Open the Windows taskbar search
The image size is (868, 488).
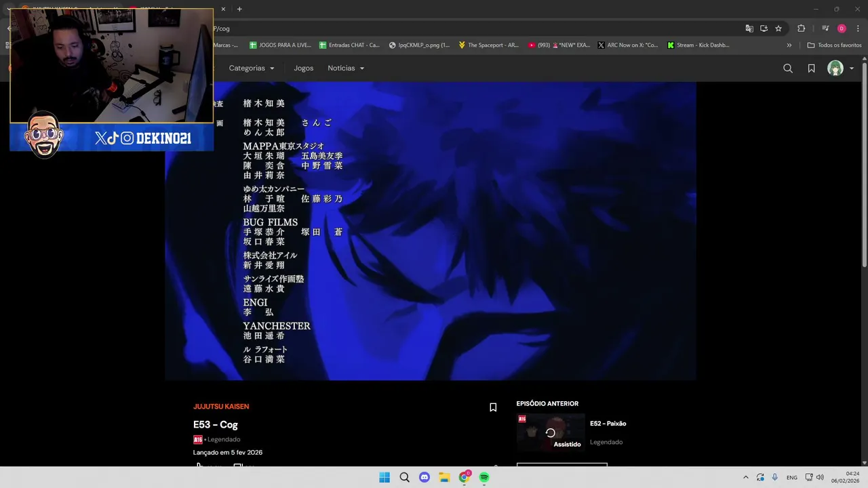404,477
